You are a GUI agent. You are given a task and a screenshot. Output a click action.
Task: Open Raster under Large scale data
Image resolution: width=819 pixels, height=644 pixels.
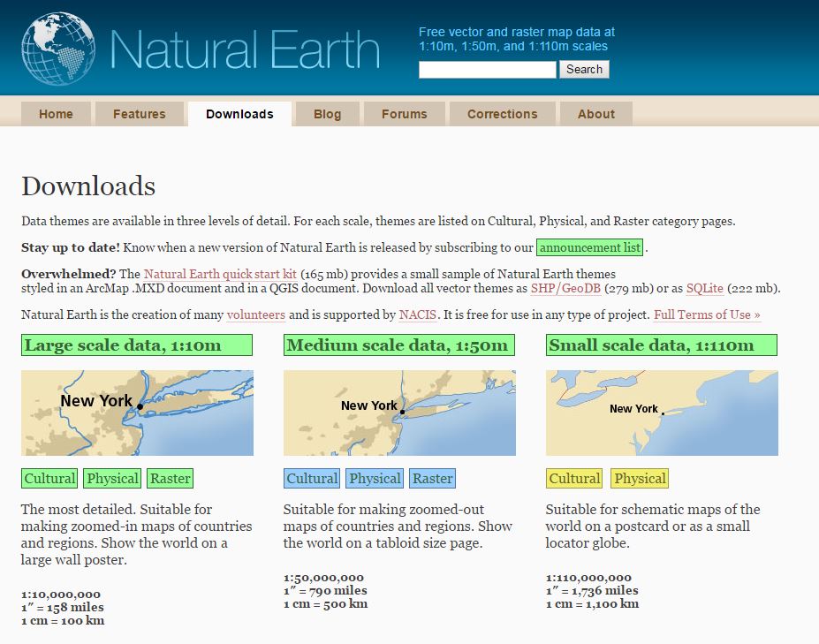click(170, 479)
